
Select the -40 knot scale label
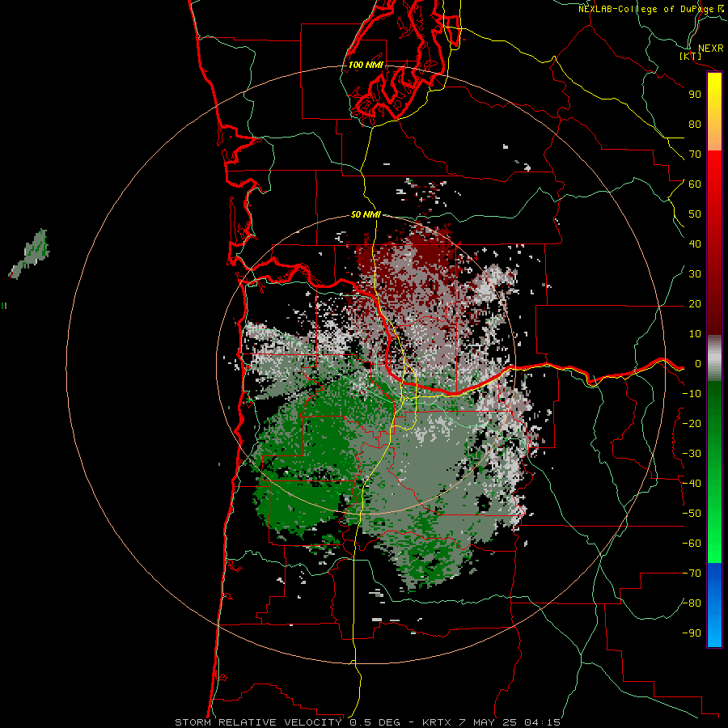[692, 484]
